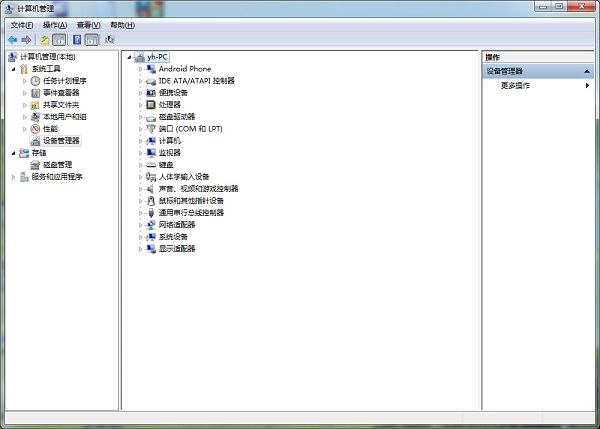The width and height of the screenshot is (600, 429).
Task: Expand 端口 (COM 和 LPT) category
Action: pyautogui.click(x=141, y=129)
